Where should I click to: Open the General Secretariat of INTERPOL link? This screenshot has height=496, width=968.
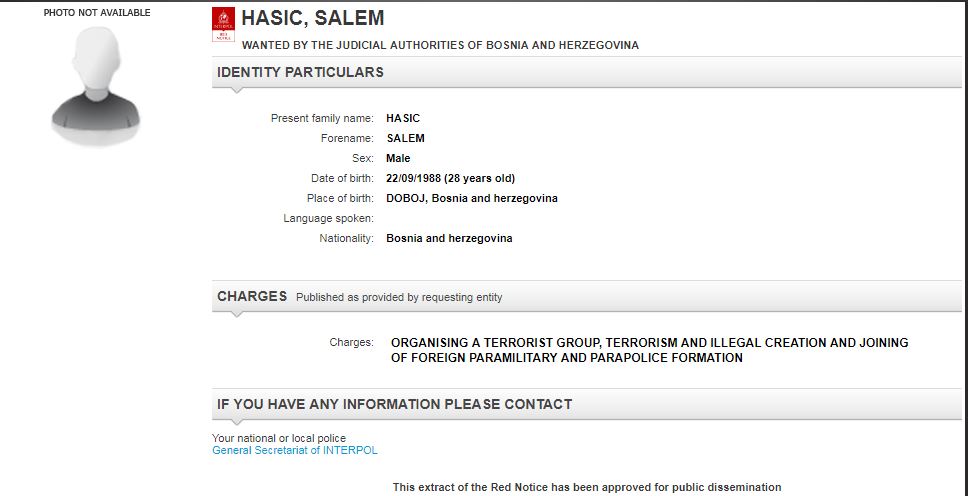pos(295,450)
